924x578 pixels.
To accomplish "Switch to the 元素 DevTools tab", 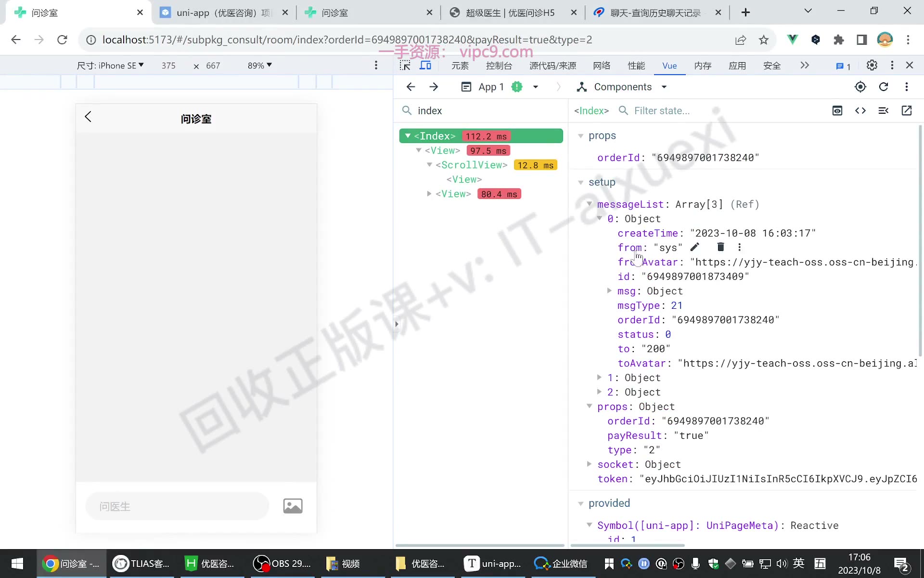I will [x=460, y=66].
